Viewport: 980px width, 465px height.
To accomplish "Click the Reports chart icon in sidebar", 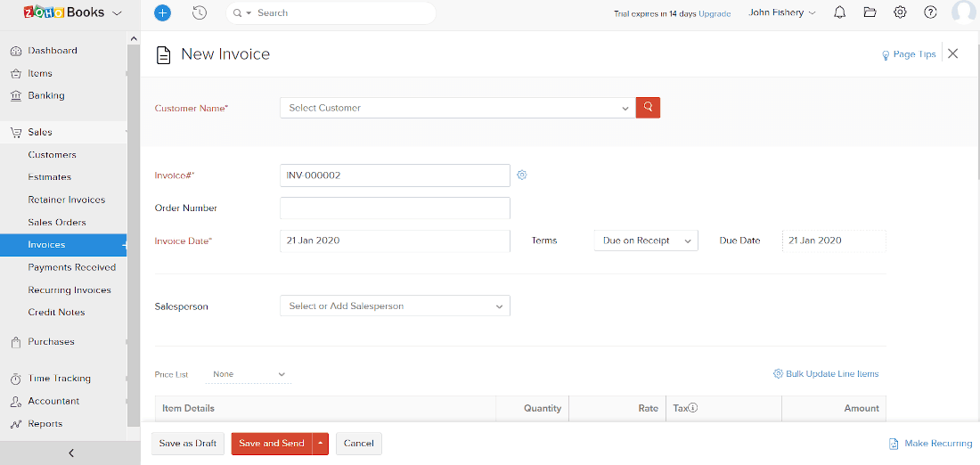I will (x=16, y=424).
